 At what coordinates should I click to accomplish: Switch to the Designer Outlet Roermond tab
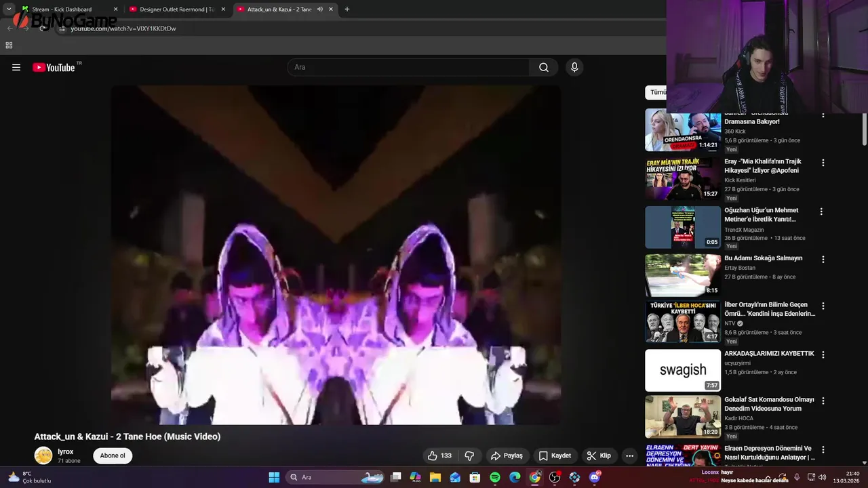pyautogui.click(x=177, y=9)
